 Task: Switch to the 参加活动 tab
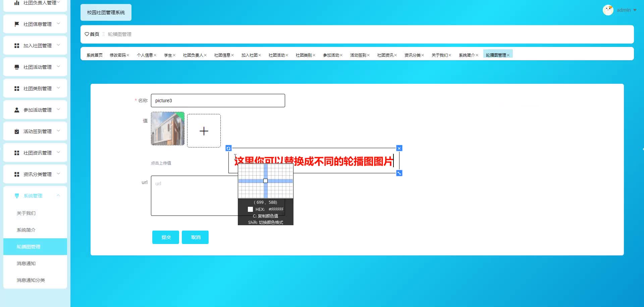pos(331,55)
